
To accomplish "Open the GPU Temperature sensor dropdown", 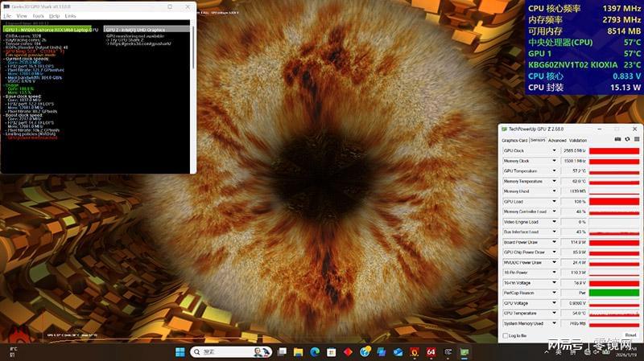I will coord(554,171).
